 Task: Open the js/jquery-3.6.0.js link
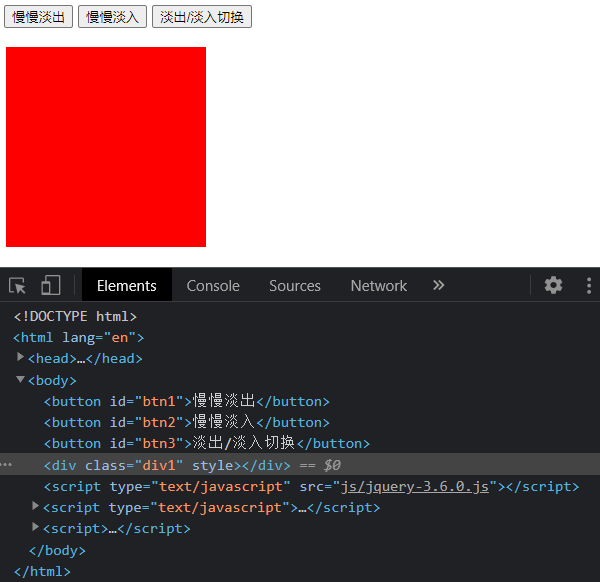coord(415,486)
